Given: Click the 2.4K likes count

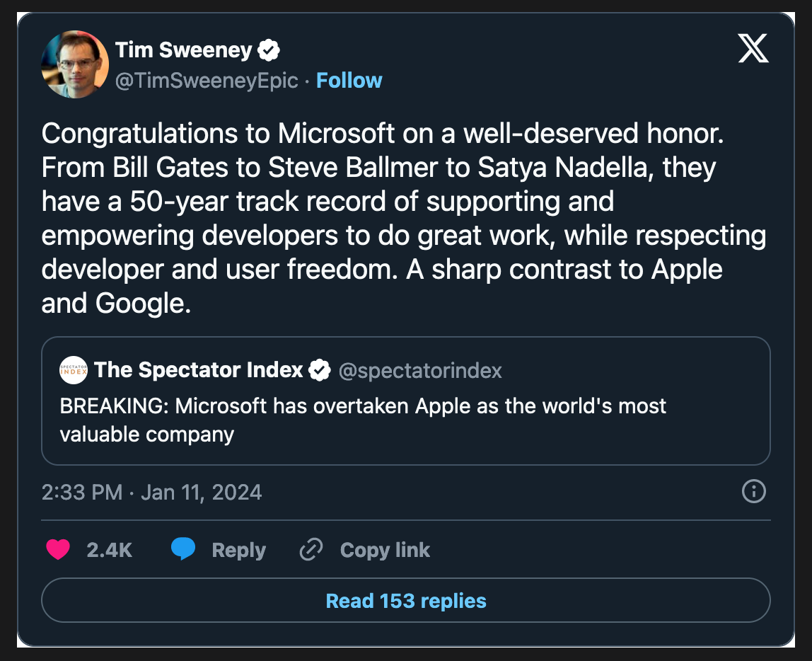Looking at the screenshot, I should coord(109,551).
